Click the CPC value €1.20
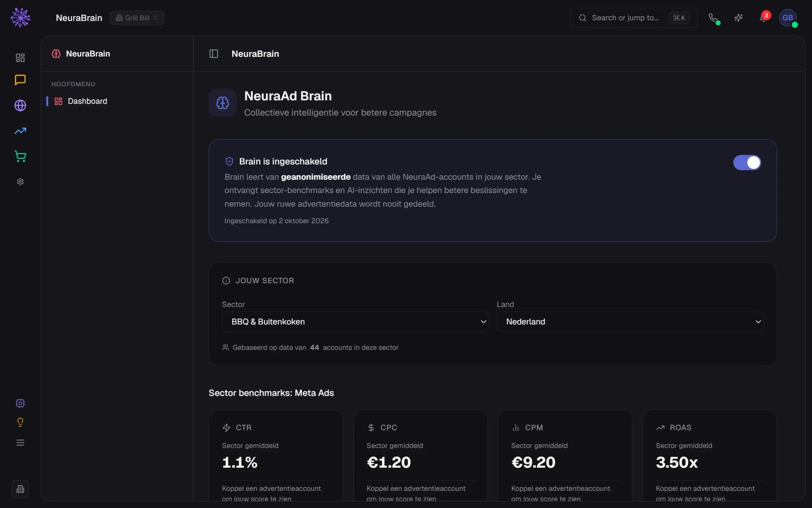812x508 pixels. click(389, 462)
